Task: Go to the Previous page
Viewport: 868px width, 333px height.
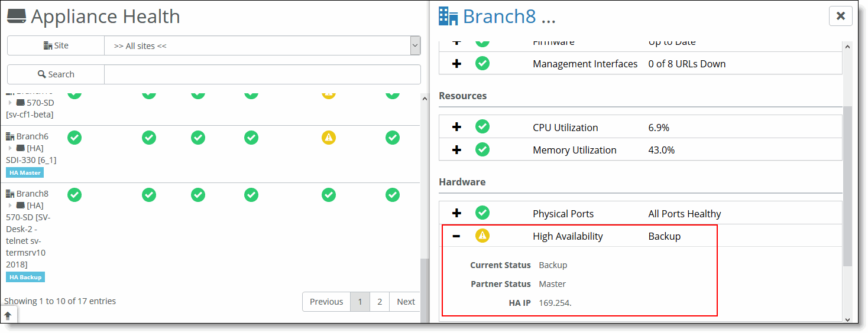Action: [326, 302]
